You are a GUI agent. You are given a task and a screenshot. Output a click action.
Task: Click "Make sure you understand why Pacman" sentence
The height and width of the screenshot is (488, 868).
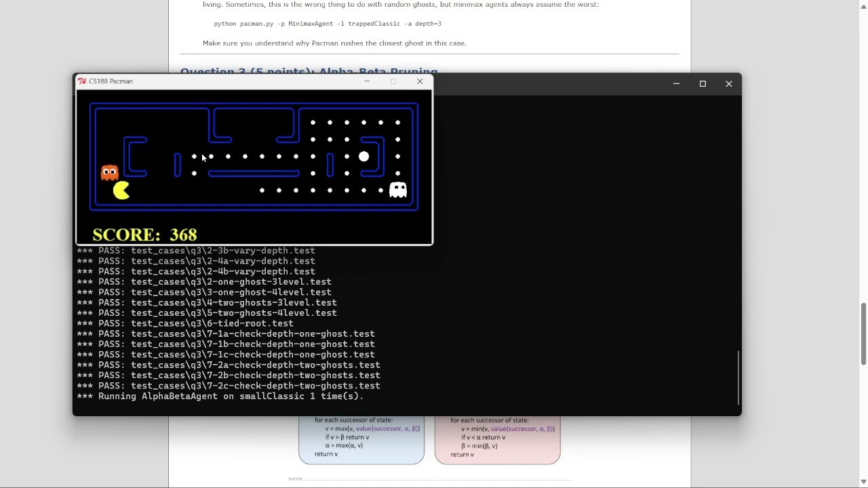[334, 43]
